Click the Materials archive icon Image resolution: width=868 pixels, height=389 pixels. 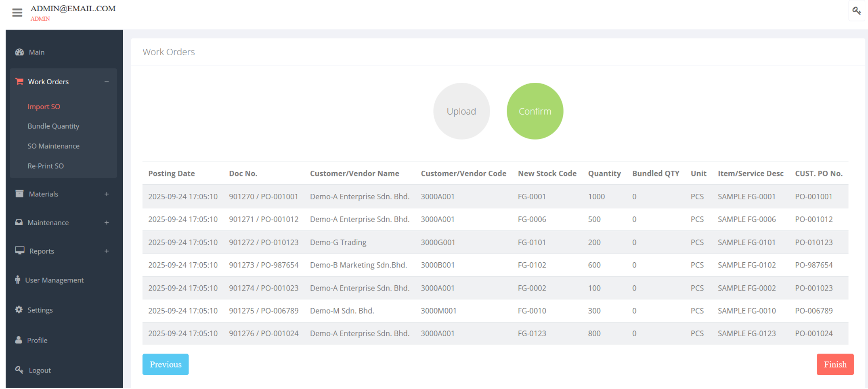coord(19,194)
